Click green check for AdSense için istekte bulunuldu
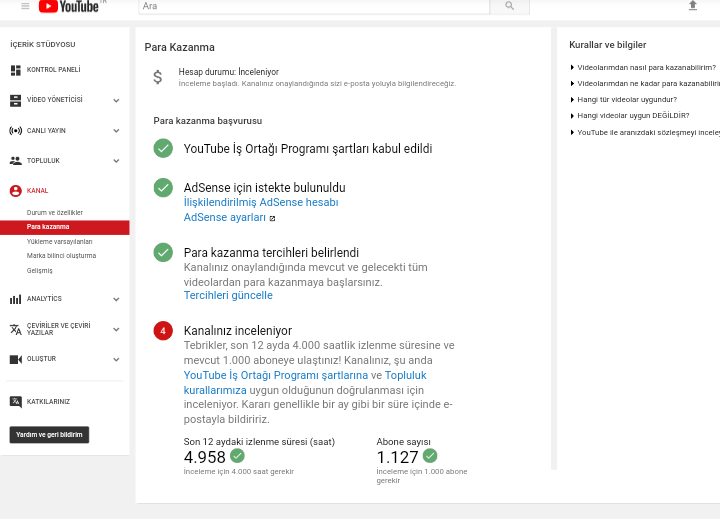 [163, 187]
